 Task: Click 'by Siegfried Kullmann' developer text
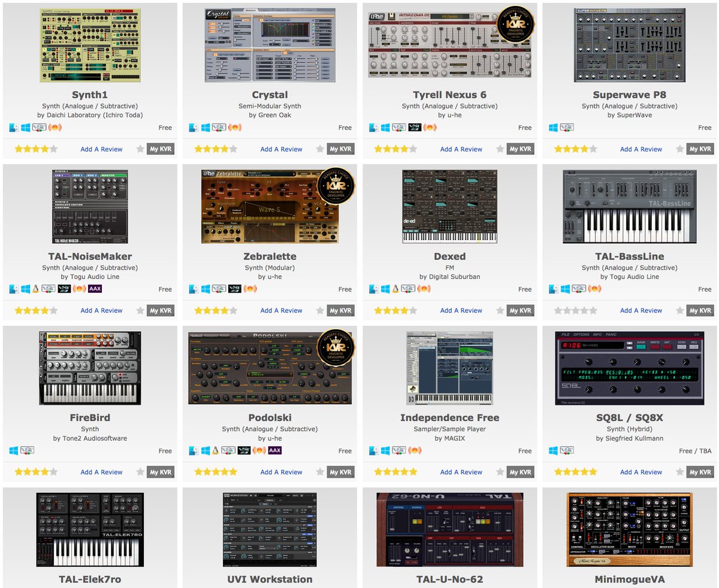click(629, 438)
